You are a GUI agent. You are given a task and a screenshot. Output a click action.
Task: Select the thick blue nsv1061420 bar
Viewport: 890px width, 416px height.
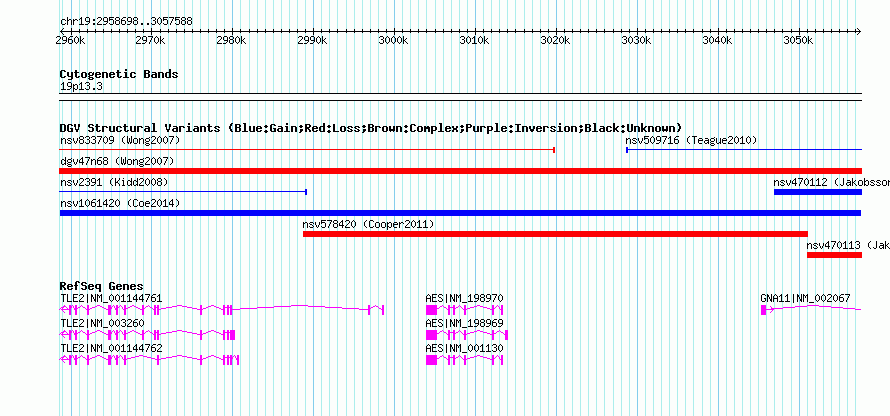[460, 213]
